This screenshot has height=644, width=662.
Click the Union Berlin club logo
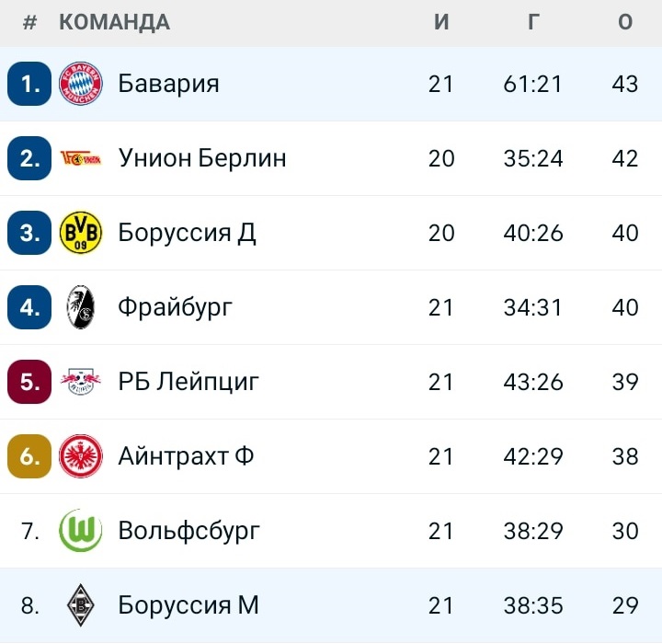click(81, 158)
